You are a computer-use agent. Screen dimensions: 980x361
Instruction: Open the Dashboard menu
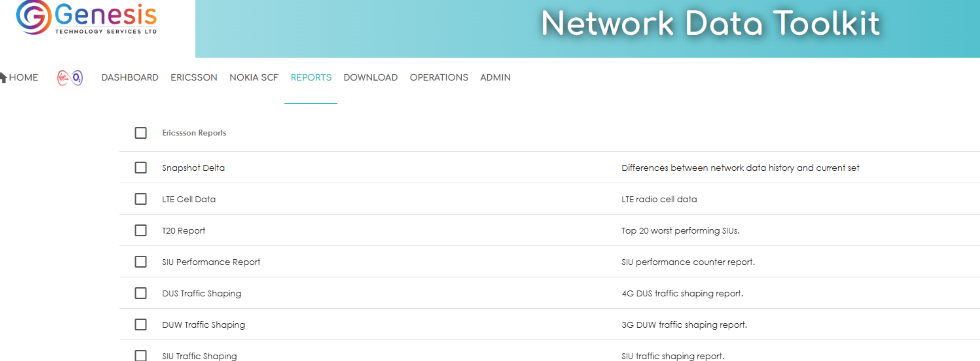[x=130, y=78]
